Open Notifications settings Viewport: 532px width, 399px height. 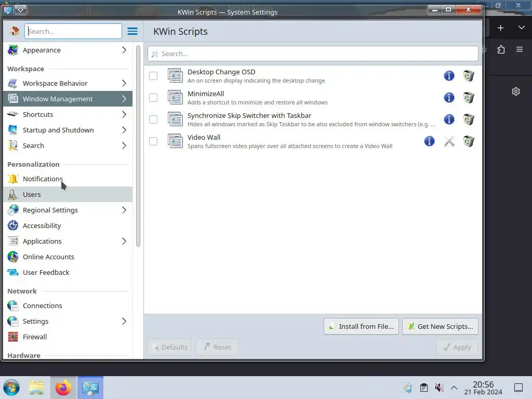click(x=68, y=179)
